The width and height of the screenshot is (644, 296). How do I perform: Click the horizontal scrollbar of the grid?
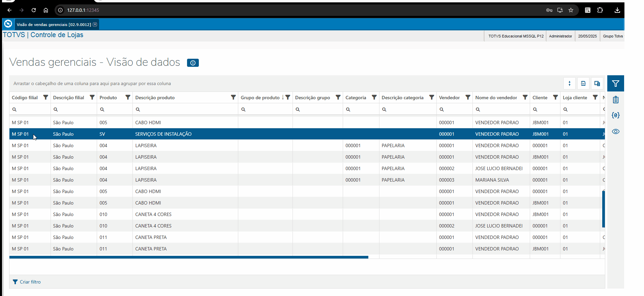(x=189, y=257)
